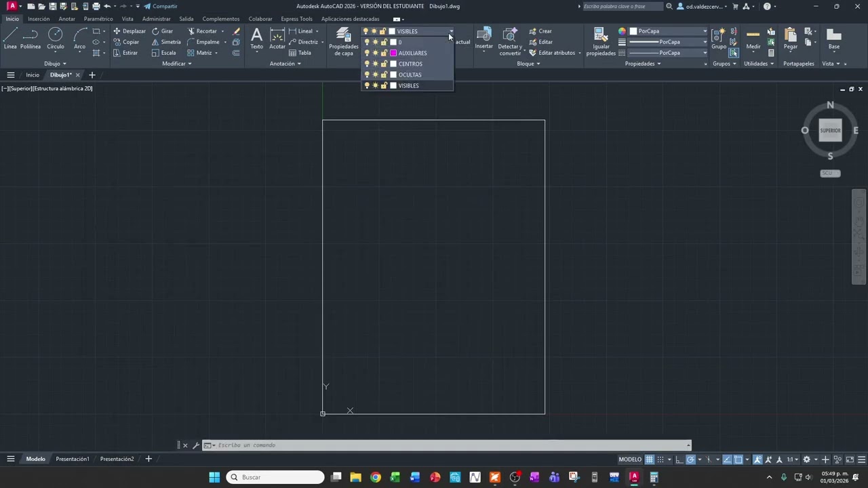Select the Círculo tool
Screen dimensions: 868x488
coord(56,39)
